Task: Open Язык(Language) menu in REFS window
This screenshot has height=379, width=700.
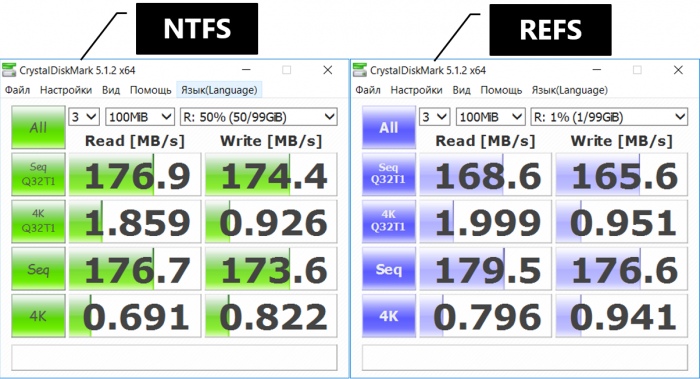Action: 570,90
